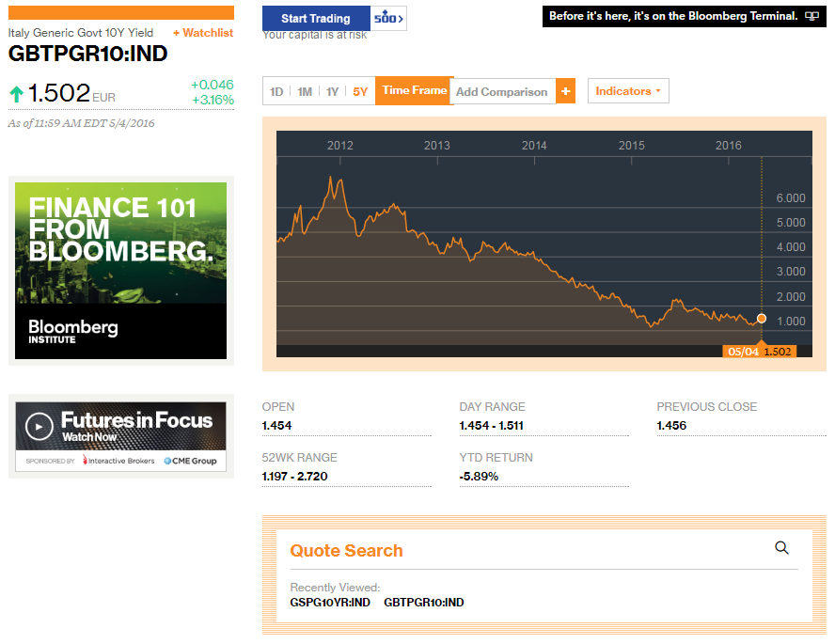The width and height of the screenshot is (835, 644).
Task: Click 'Italy Generic Govt 10Y Yield' title
Action: tap(81, 33)
